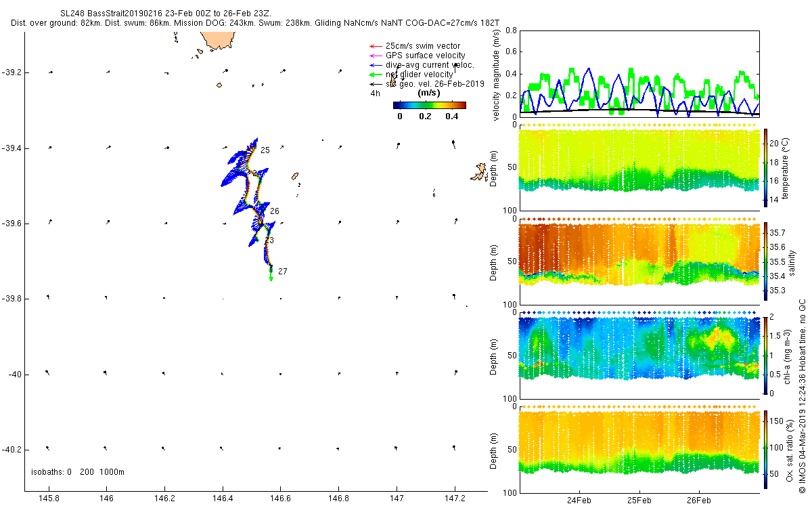The height and width of the screenshot is (508, 812).
Task: Click the 'dive-avg current veloc.' legend text
Action: pos(430,65)
